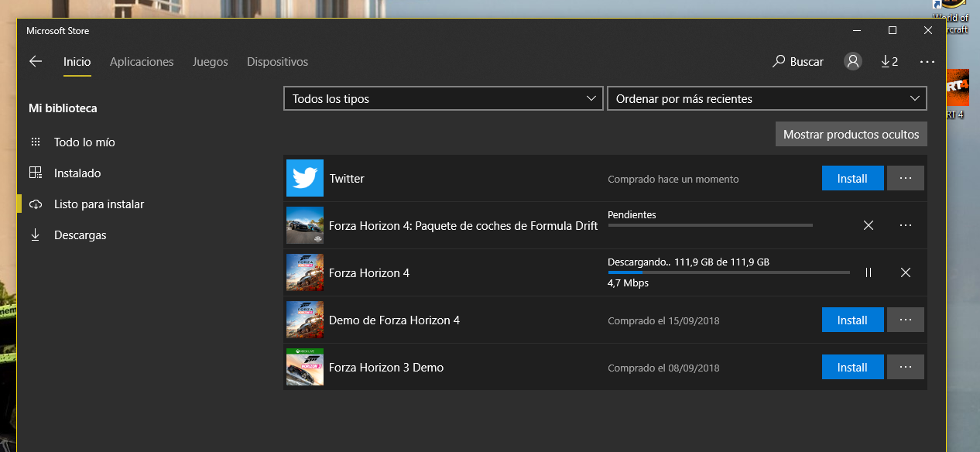This screenshot has height=452, width=980.
Task: Click the Forza Horizon 4 download progress bar
Action: click(728, 272)
